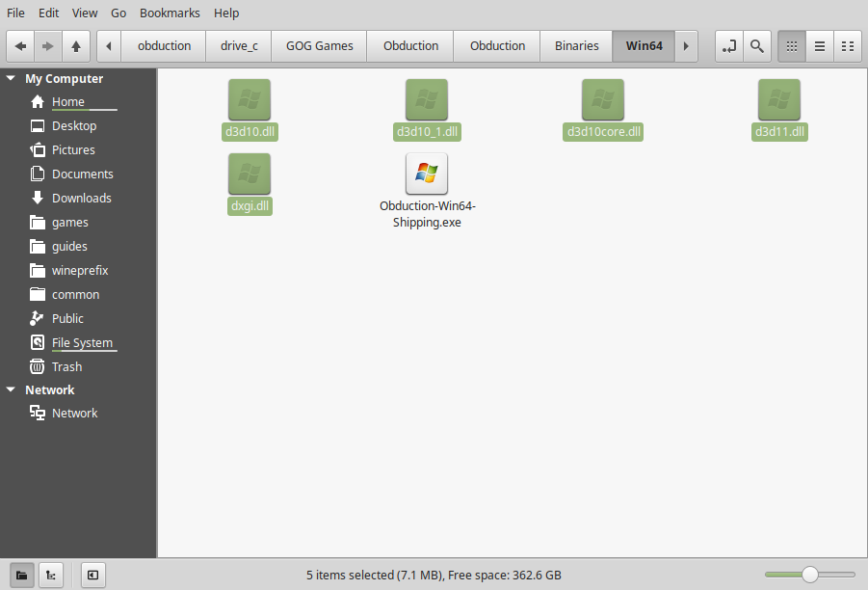
Task: Adjust the icon zoom slider
Action: 810,575
